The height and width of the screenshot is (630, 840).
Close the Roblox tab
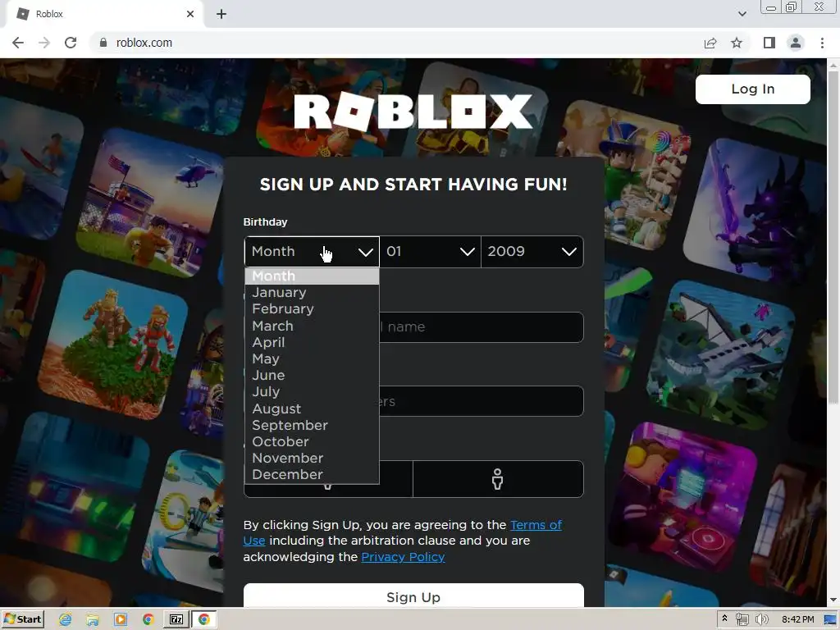point(190,14)
